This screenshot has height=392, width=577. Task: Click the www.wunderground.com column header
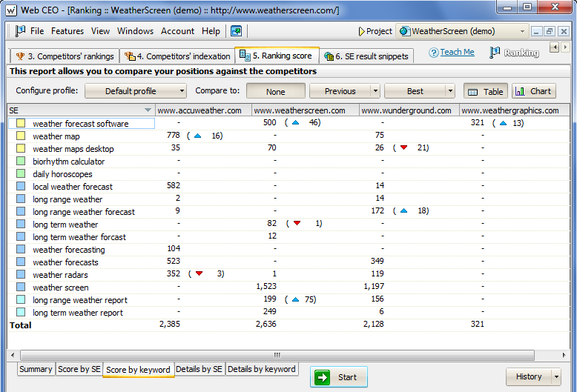[409, 110]
